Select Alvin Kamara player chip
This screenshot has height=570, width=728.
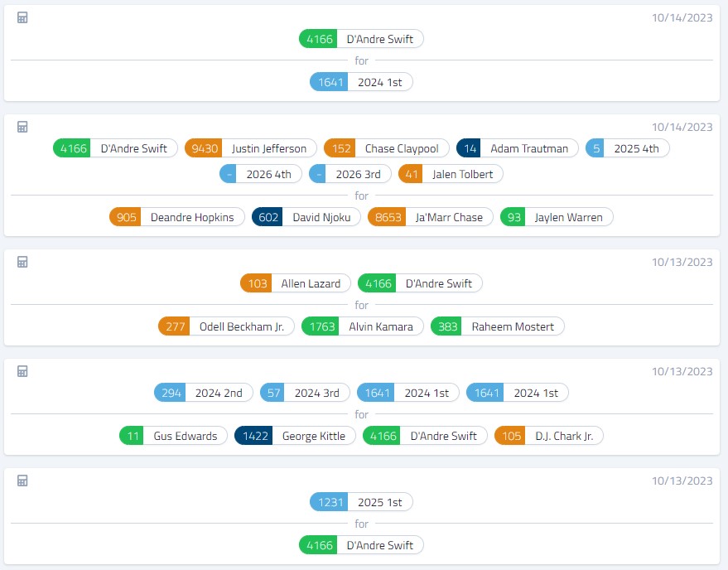363,326
